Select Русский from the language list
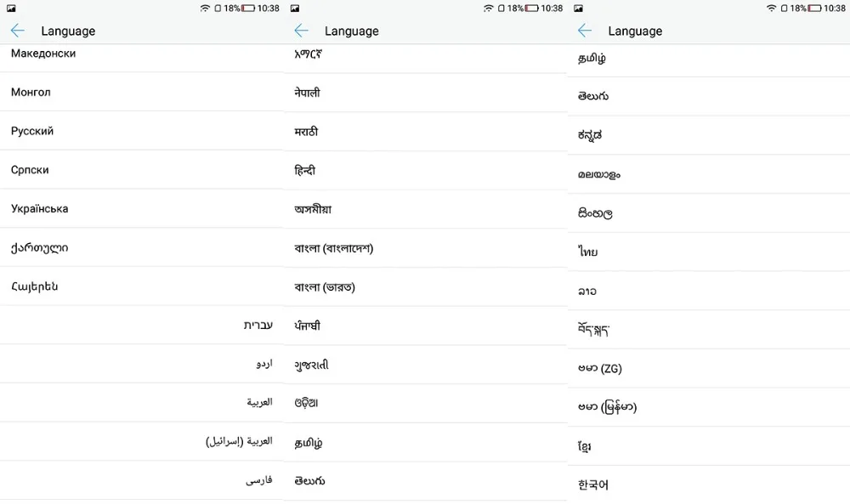850x504 pixels. pos(32,131)
